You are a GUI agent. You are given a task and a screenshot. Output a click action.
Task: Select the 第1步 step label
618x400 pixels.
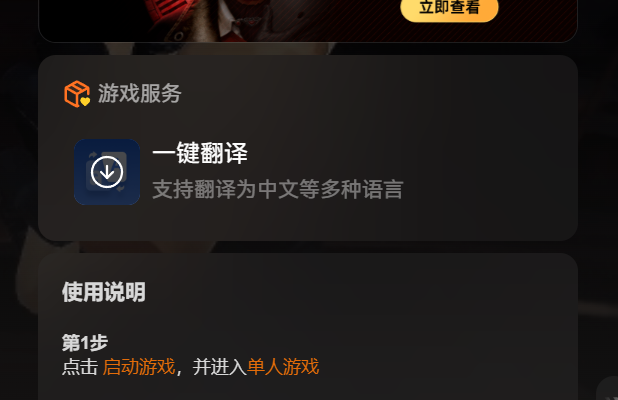(x=85, y=342)
